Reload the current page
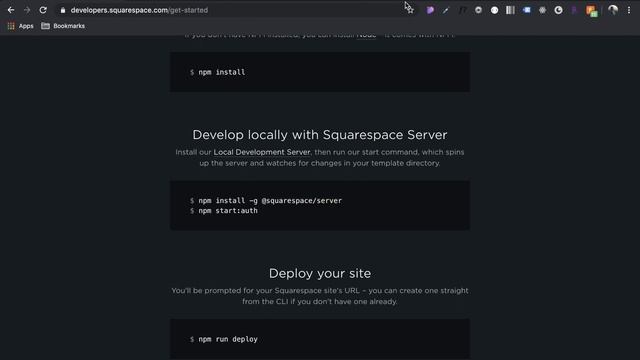The height and width of the screenshot is (360, 640). [43, 10]
